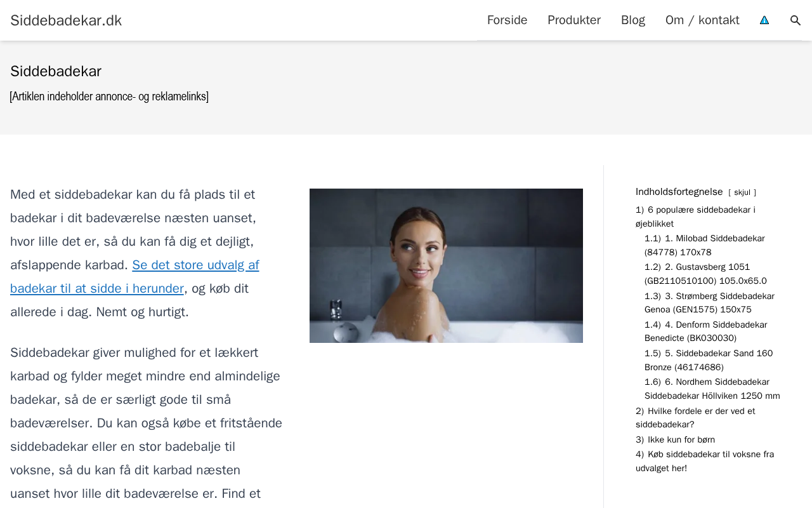This screenshot has height=508, width=812.
Task: Jump to Denform Siddebadekar Benedicte section
Action: (705, 331)
